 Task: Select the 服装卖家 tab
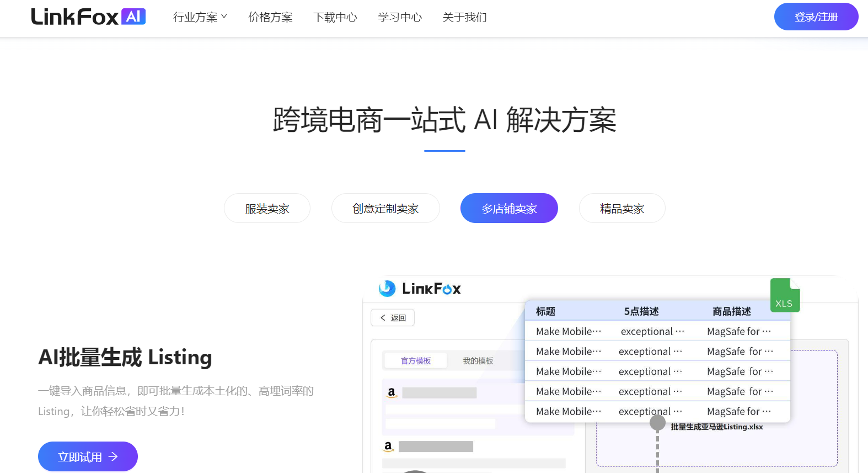coord(267,208)
